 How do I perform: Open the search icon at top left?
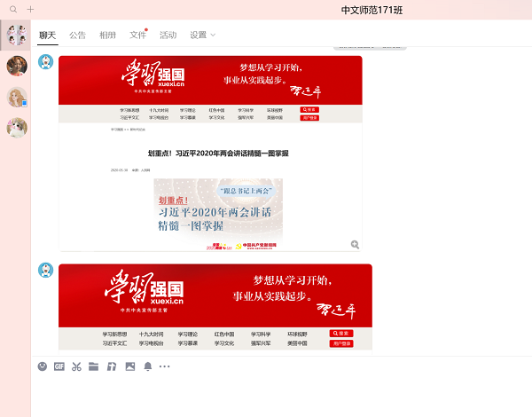[x=13, y=9]
